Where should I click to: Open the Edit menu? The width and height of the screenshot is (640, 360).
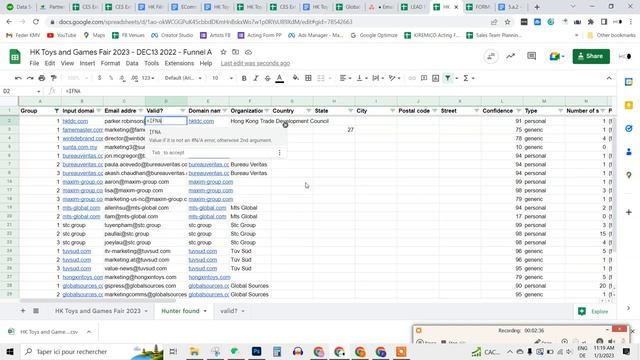[50, 63]
